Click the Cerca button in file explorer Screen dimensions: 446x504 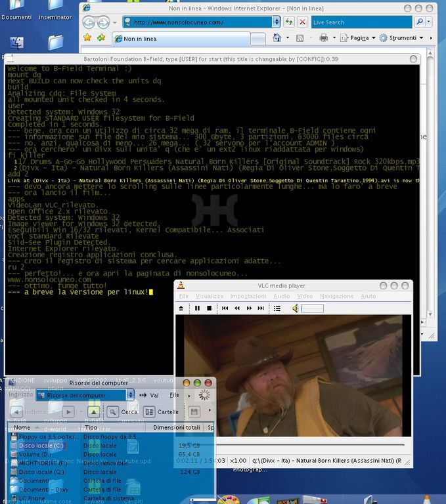pyautogui.click(x=122, y=411)
